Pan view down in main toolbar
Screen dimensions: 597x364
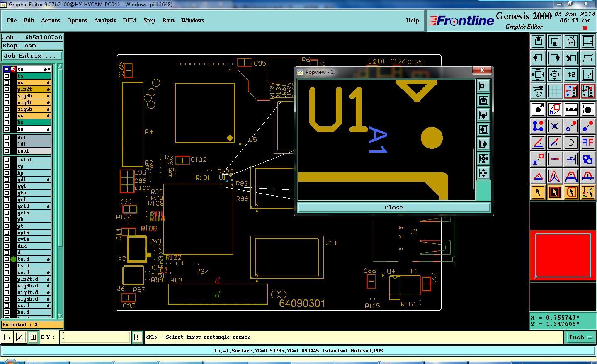tap(555, 41)
